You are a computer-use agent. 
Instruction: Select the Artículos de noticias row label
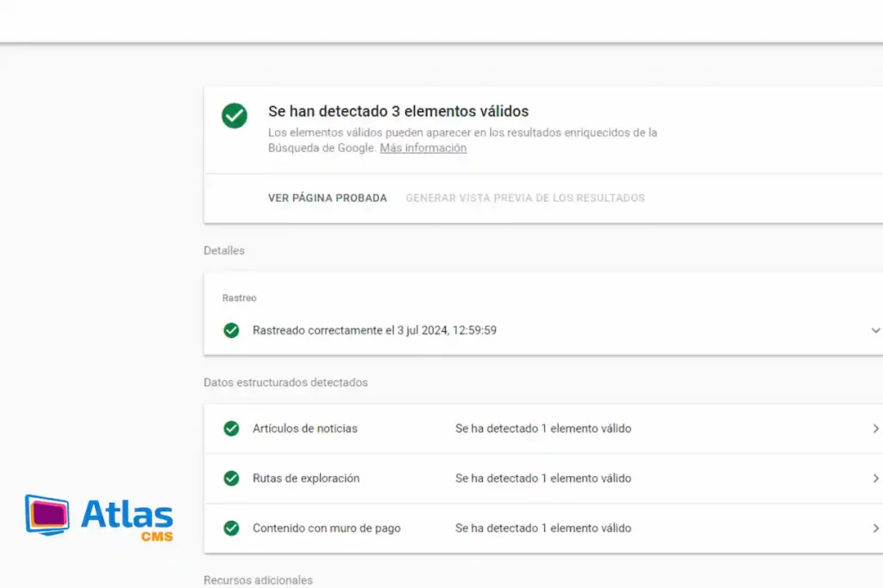pos(304,428)
